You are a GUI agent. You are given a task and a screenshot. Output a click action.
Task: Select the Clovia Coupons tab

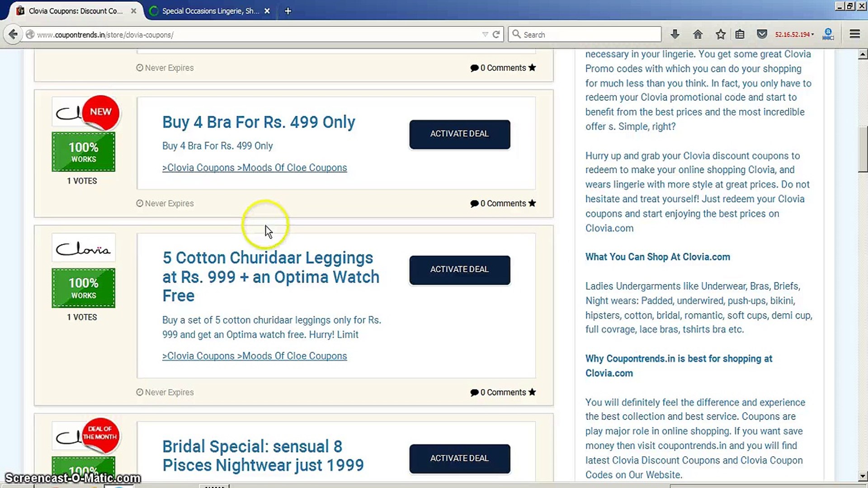coord(75,11)
